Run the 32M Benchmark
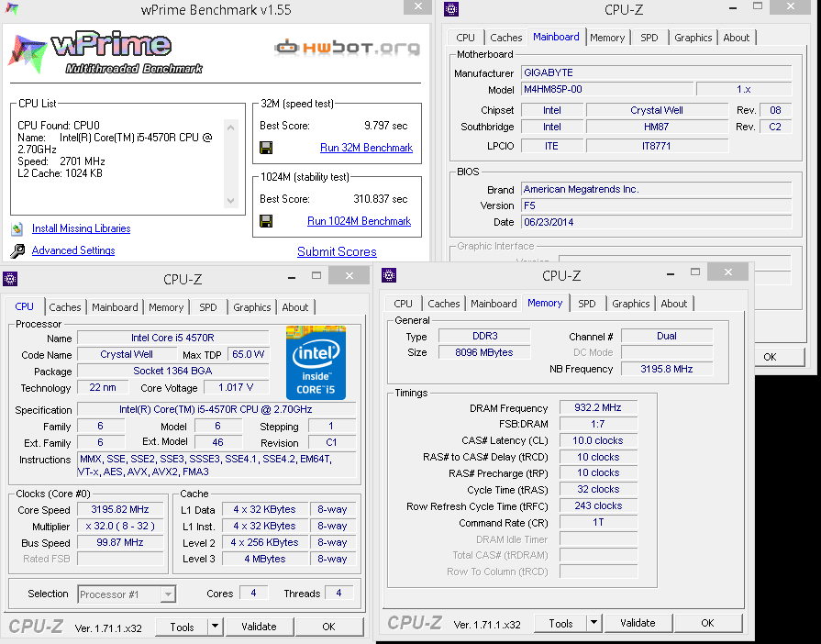The width and height of the screenshot is (821, 644). [x=367, y=148]
